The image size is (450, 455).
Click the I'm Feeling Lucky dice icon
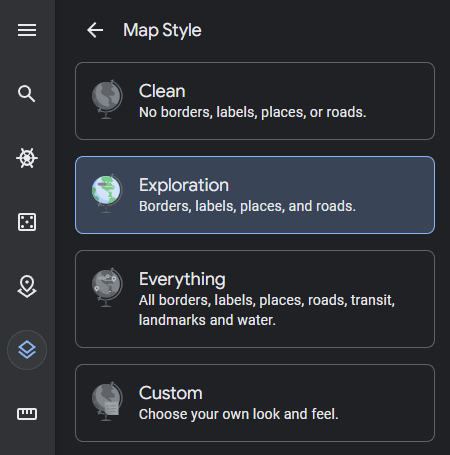pos(27,222)
